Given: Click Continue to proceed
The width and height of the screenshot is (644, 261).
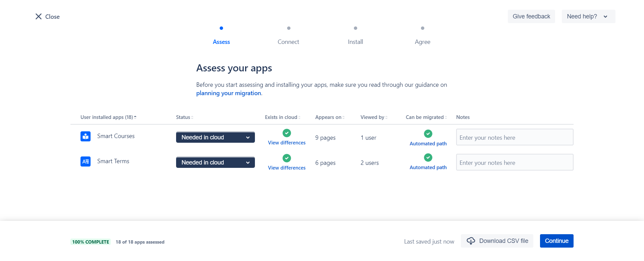Looking at the screenshot, I should (x=557, y=241).
